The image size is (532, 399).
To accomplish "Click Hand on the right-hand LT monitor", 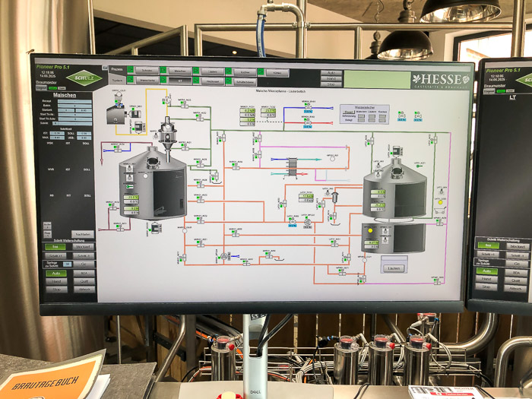I will (x=486, y=279).
